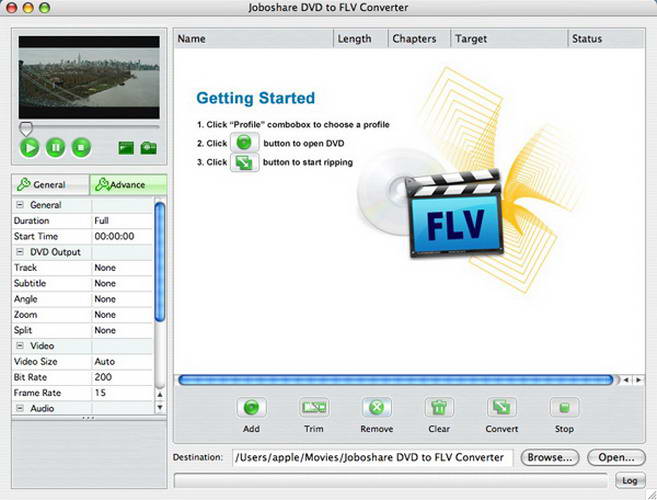Collapse the DVD Output group
Viewport: 657px width, 500px height.
click(20, 252)
